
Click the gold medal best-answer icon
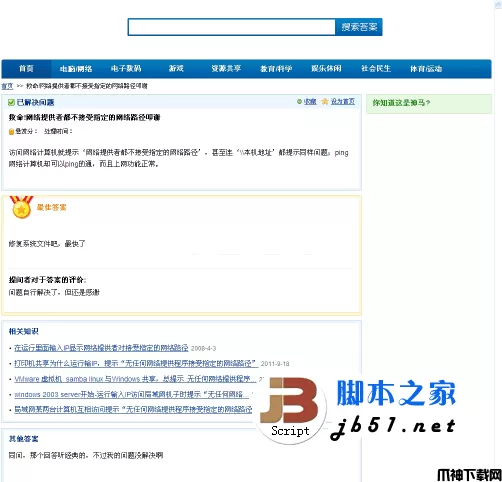point(21,207)
